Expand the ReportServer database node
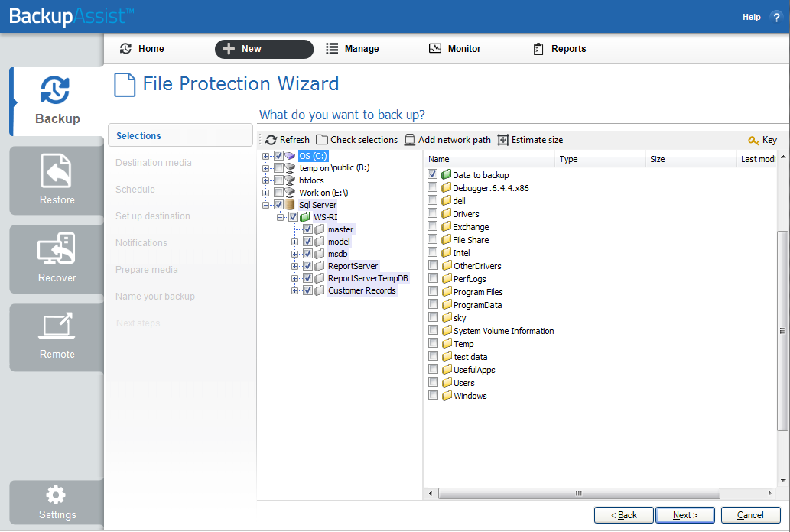Image resolution: width=790 pixels, height=532 pixels. 294,266
